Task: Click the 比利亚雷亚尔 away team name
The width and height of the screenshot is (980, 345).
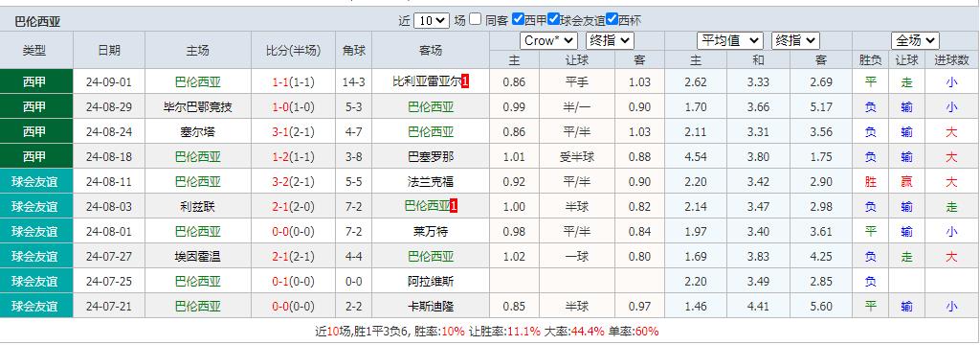Action: (x=427, y=81)
